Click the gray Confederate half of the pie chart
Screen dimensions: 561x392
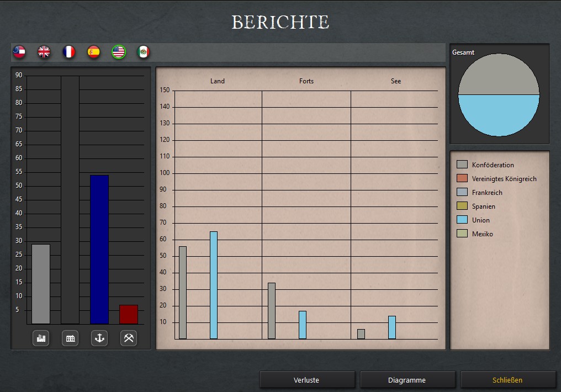499,76
